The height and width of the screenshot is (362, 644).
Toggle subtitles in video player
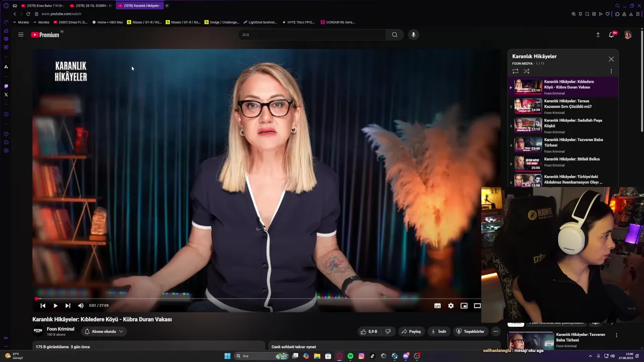[x=438, y=306]
